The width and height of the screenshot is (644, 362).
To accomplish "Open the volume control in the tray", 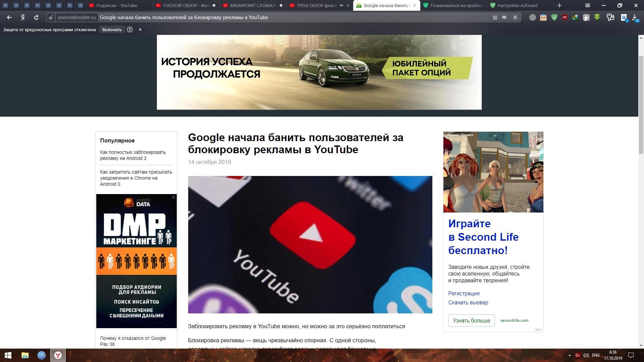I will click(x=586, y=355).
